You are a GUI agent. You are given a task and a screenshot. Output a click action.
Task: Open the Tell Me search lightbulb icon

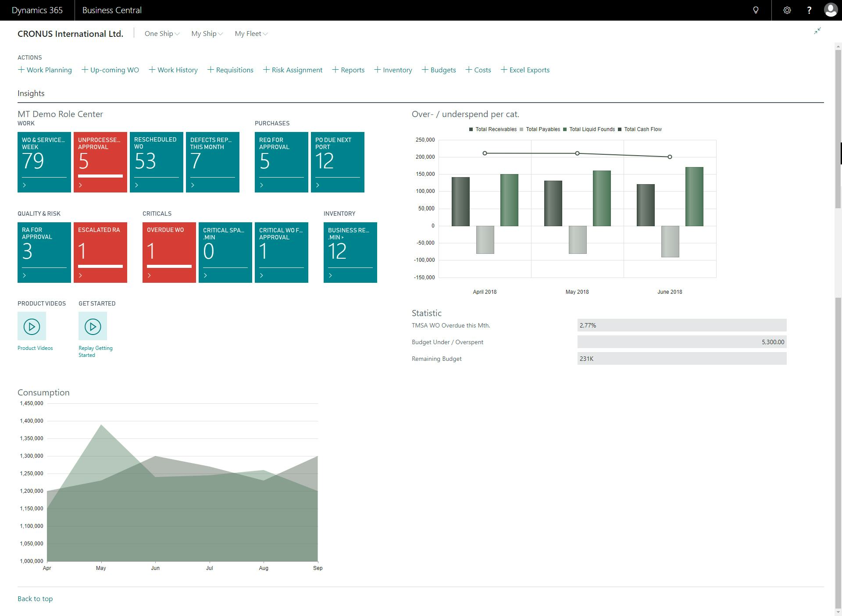[756, 10]
